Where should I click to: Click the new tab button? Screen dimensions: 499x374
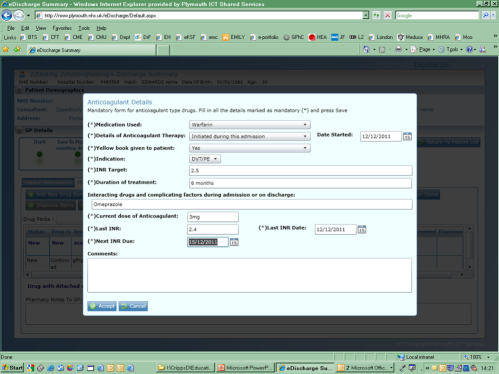pyautogui.click(x=163, y=50)
